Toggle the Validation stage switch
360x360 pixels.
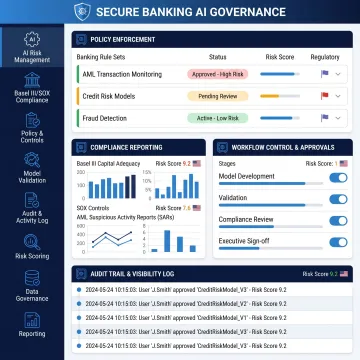click(x=338, y=199)
